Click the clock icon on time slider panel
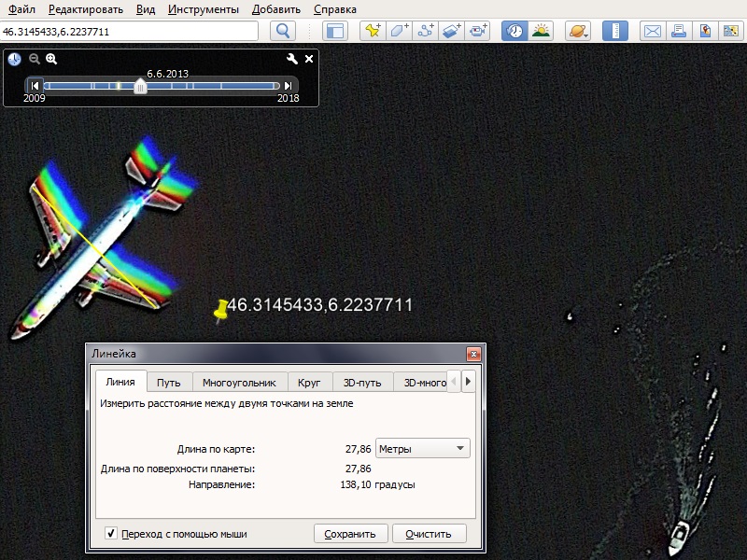The height and width of the screenshot is (560, 747). click(x=15, y=59)
